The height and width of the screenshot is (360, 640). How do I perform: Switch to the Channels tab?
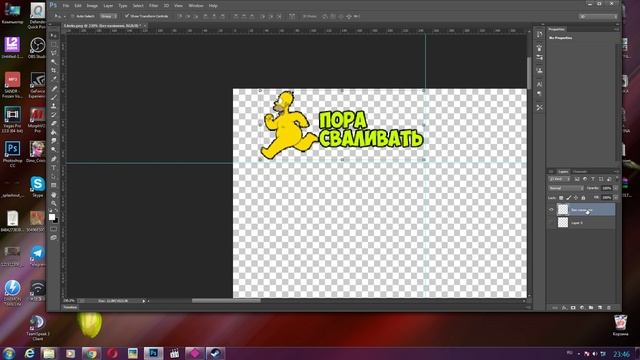point(580,171)
